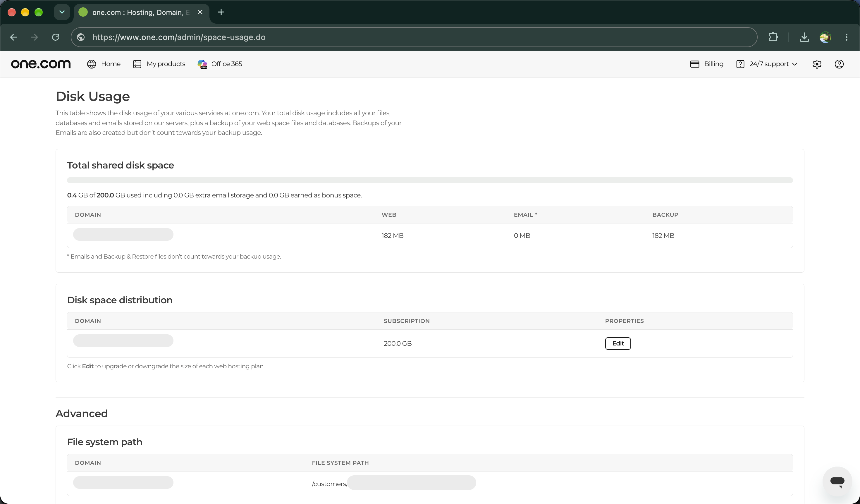The image size is (860, 504).
Task: Go to Office 365 section
Action: coord(220,64)
